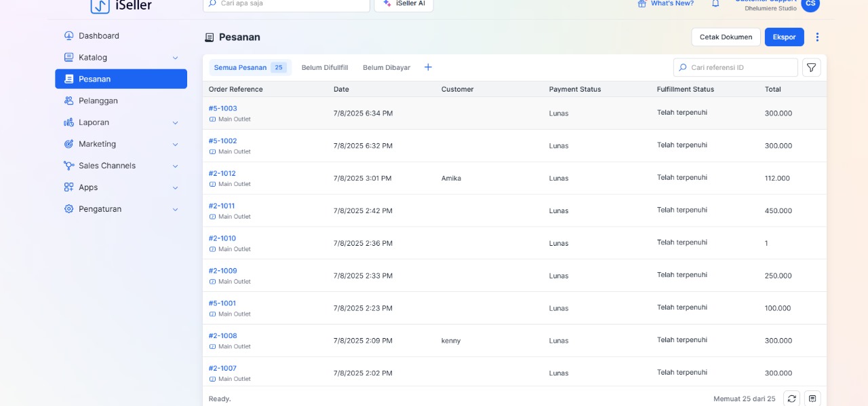
Task: Click the Ekspor button
Action: (784, 37)
